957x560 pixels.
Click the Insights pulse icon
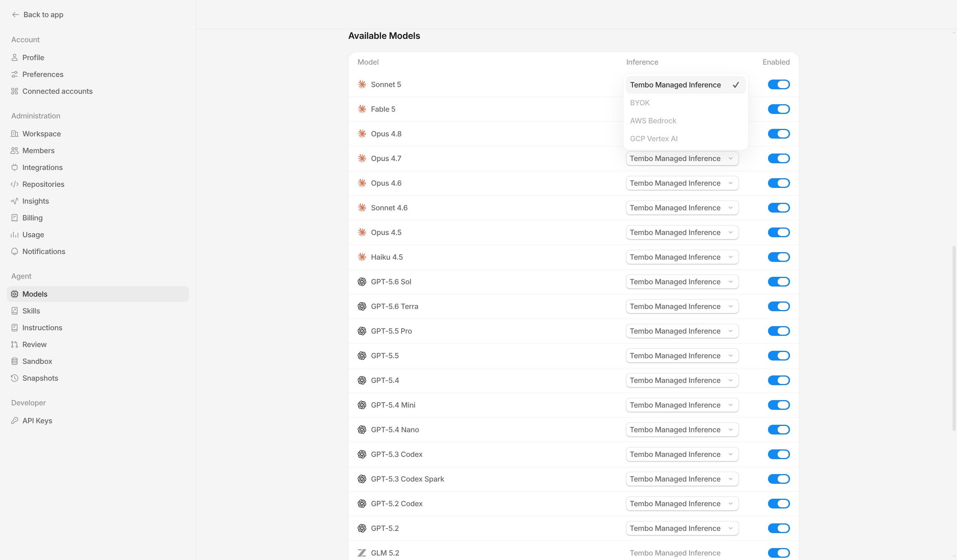15,201
